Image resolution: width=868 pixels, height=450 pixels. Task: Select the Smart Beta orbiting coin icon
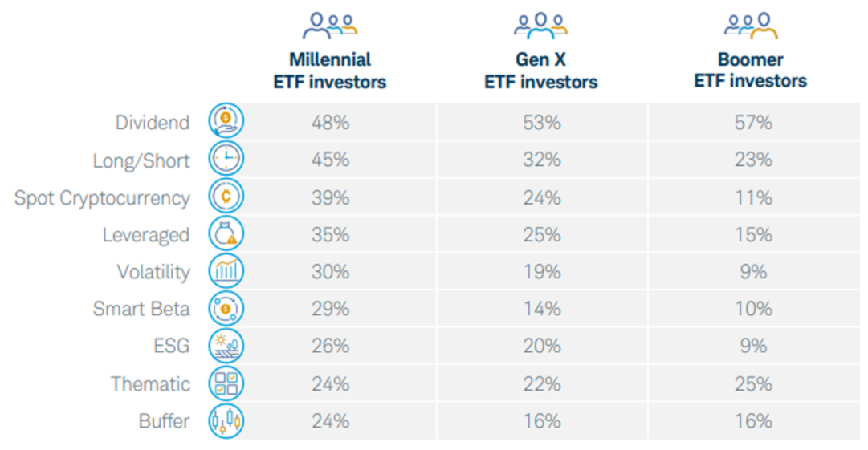pos(226,309)
